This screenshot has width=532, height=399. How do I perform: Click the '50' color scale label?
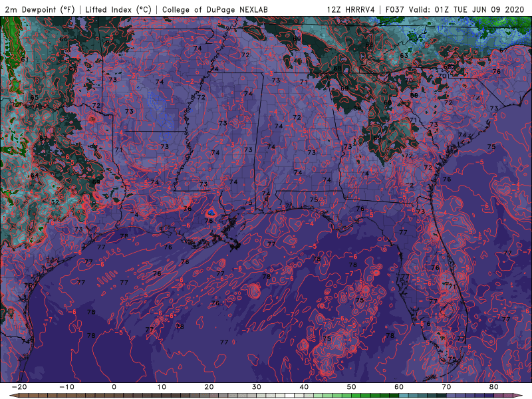click(x=352, y=387)
